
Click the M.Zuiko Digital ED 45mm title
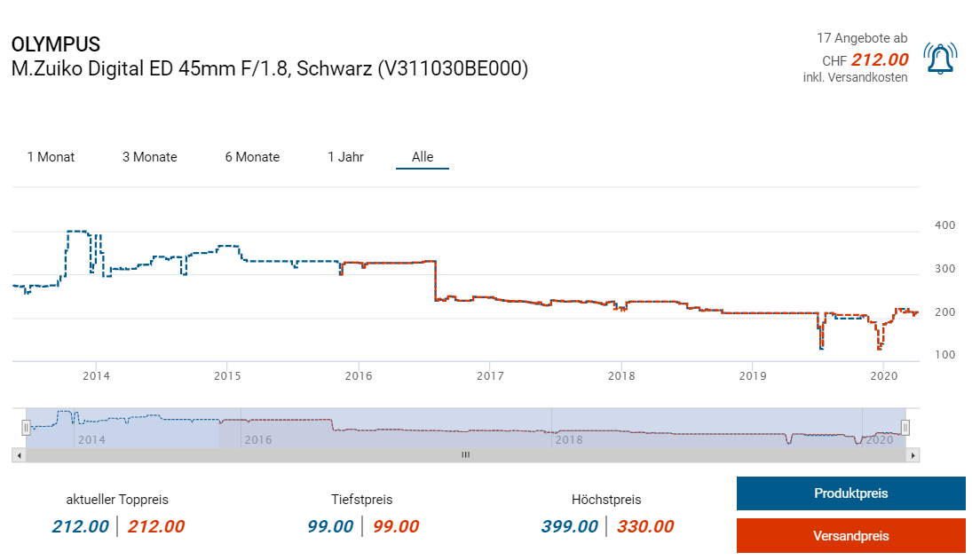click(x=269, y=68)
